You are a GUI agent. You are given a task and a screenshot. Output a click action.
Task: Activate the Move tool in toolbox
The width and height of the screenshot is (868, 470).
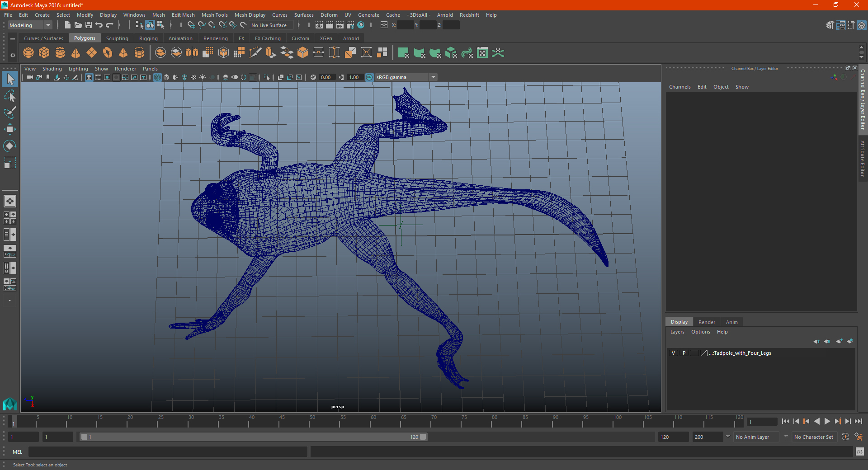pyautogui.click(x=10, y=129)
